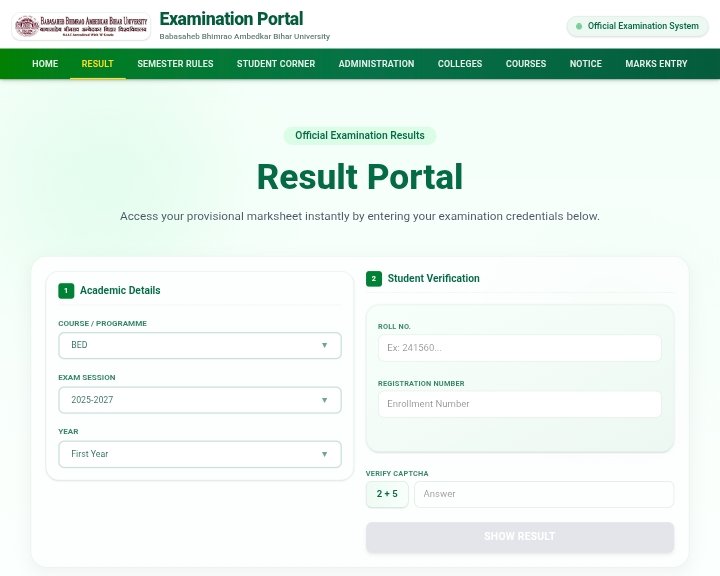Click the Result Portal heading

pyautogui.click(x=360, y=177)
